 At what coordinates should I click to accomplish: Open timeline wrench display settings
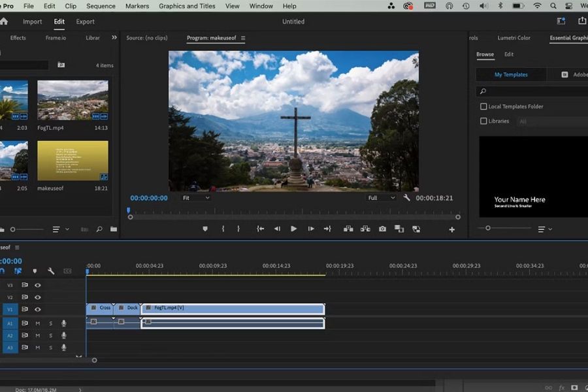[51, 271]
